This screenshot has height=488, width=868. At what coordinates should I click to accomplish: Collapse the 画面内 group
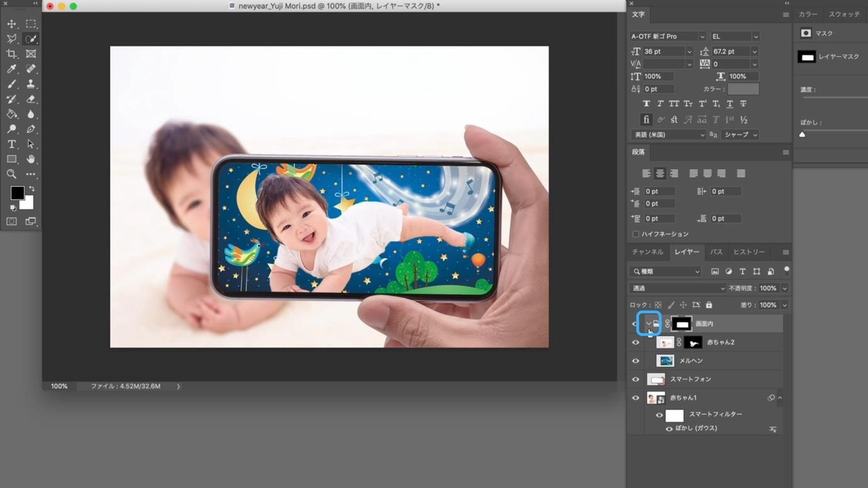[x=648, y=324]
